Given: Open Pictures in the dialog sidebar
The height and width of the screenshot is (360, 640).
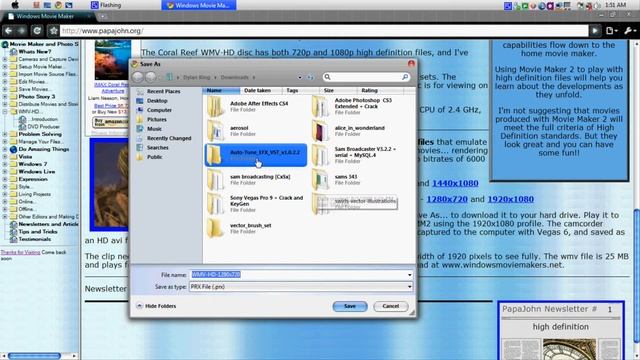Looking at the screenshot, I should pyautogui.click(x=157, y=120).
